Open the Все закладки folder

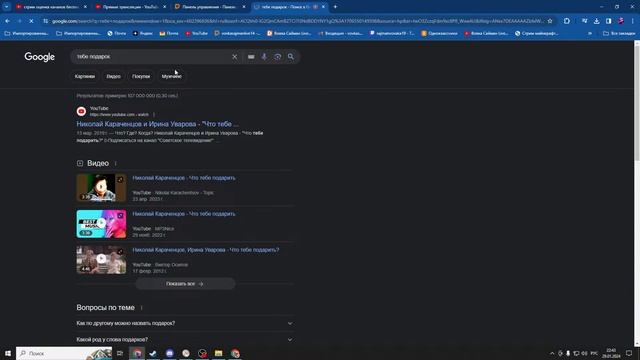coord(619,33)
